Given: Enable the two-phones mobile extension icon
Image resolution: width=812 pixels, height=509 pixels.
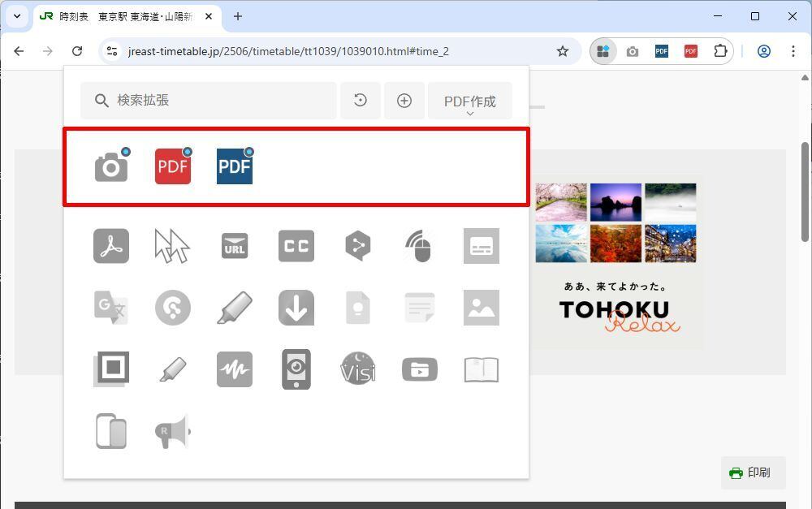Looking at the screenshot, I should tap(111, 431).
